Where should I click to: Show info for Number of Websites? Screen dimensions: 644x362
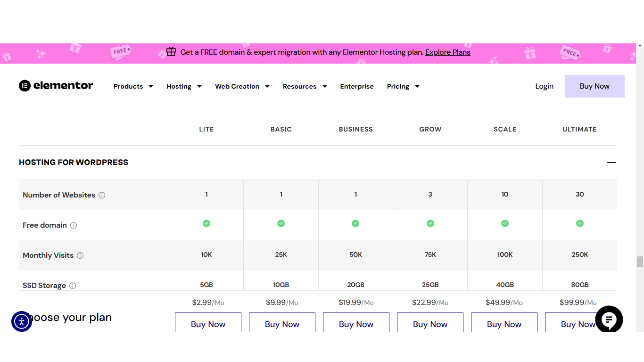click(102, 195)
